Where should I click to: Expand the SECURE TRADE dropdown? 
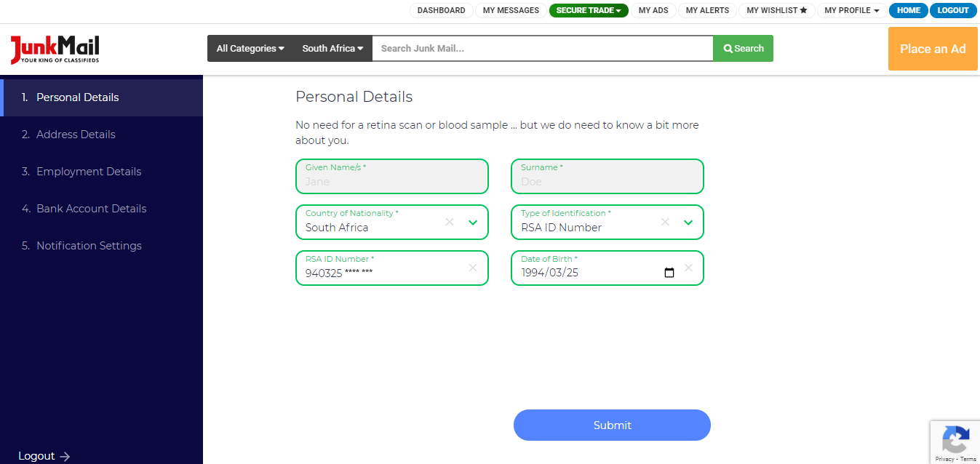pyautogui.click(x=589, y=10)
